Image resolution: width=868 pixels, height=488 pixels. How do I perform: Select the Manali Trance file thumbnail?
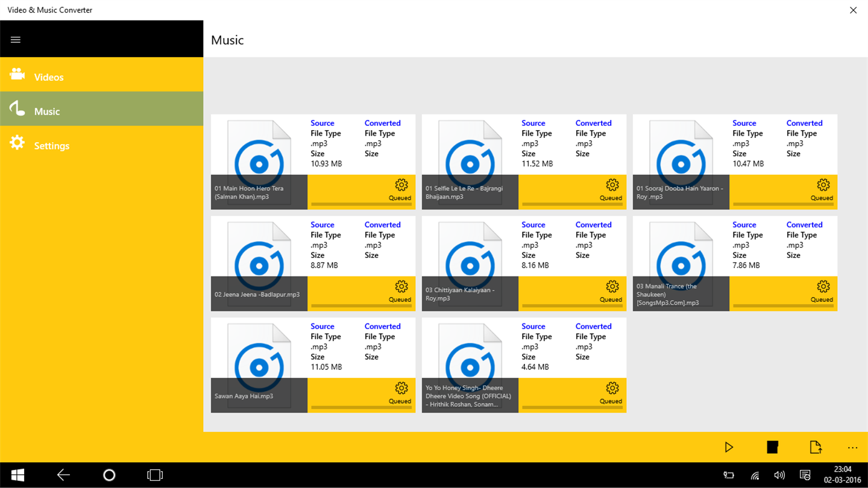[681, 264]
